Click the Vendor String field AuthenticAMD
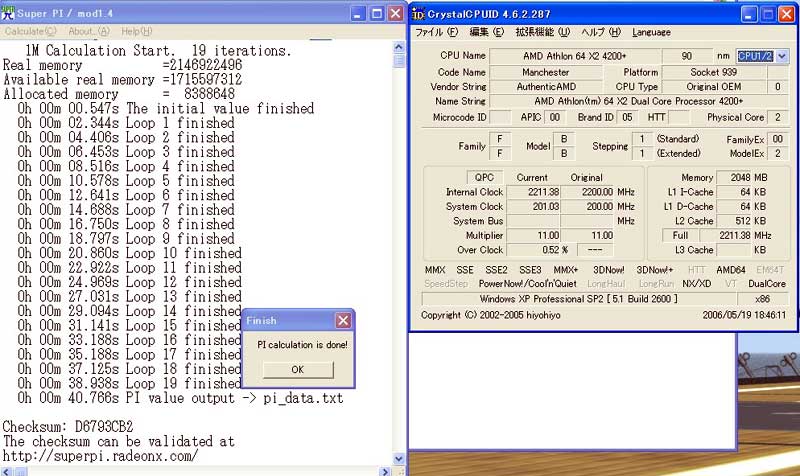Image resolution: width=800 pixels, height=476 pixels. (545, 87)
